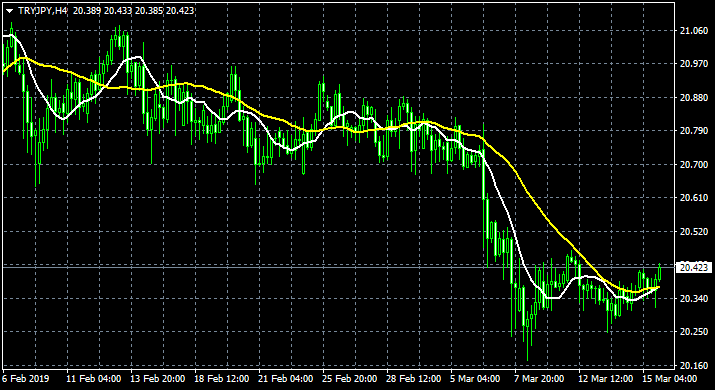Image resolution: width=715 pixels, height=390 pixels.
Task: Select the OHLC values 20.389 20.433 20.385 20.423
Action: (x=134, y=10)
